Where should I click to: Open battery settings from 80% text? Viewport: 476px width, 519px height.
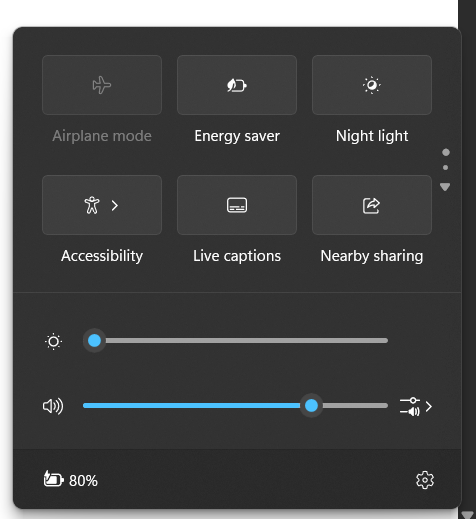click(83, 481)
